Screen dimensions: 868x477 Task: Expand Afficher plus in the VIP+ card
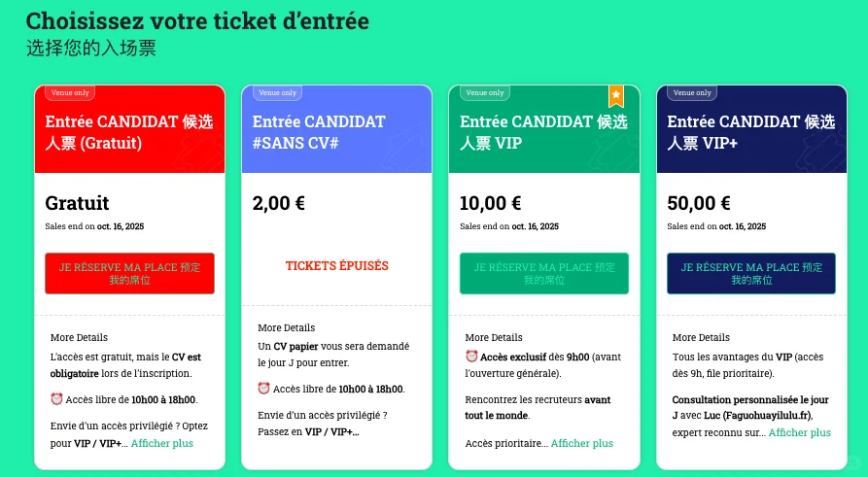click(x=799, y=432)
